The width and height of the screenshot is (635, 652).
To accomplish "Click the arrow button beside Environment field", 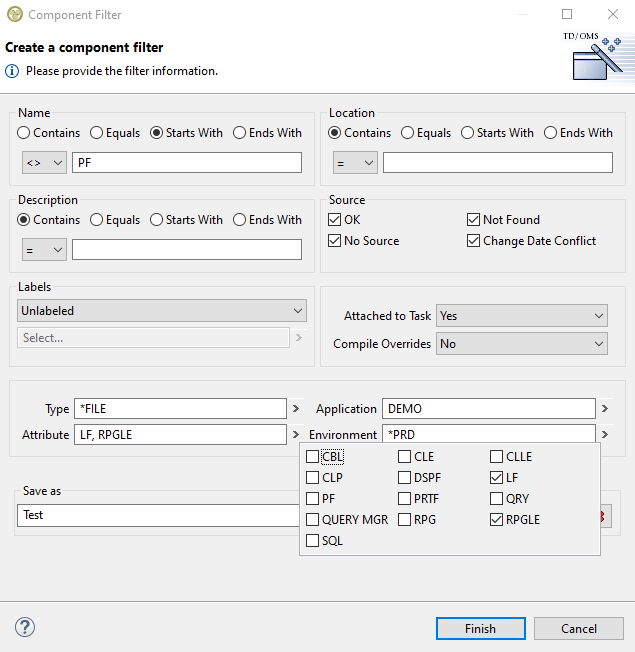I will [x=604, y=435].
